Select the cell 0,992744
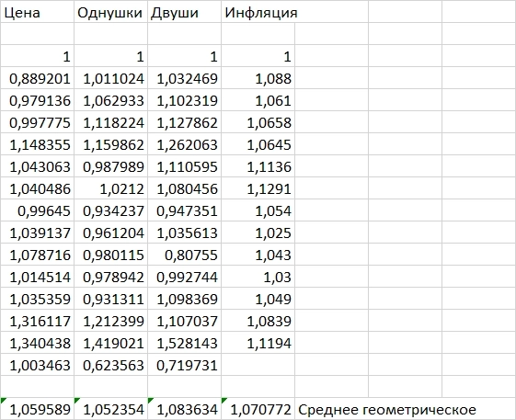The height and width of the screenshot is (420, 516). 184,277
